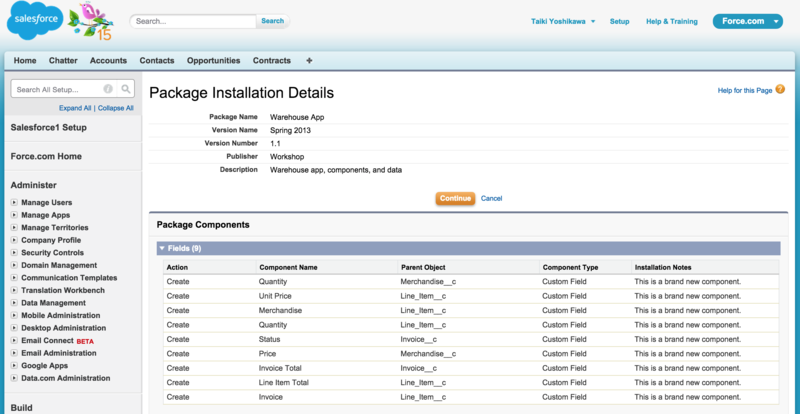This screenshot has height=414, width=800.
Task: Expand Security Controls arrow icon
Action: (14, 253)
